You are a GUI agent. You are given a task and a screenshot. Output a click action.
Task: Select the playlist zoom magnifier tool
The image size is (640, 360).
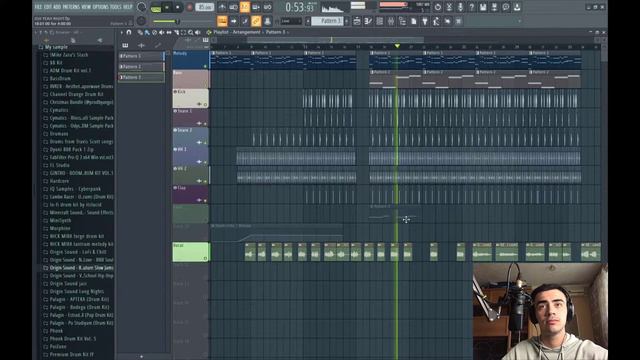191,32
